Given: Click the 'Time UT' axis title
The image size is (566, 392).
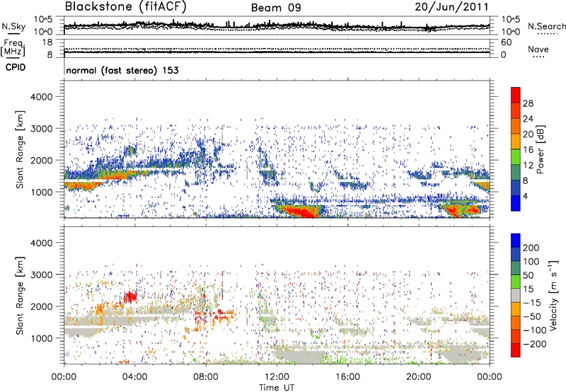Looking at the screenshot, I should tap(277, 387).
